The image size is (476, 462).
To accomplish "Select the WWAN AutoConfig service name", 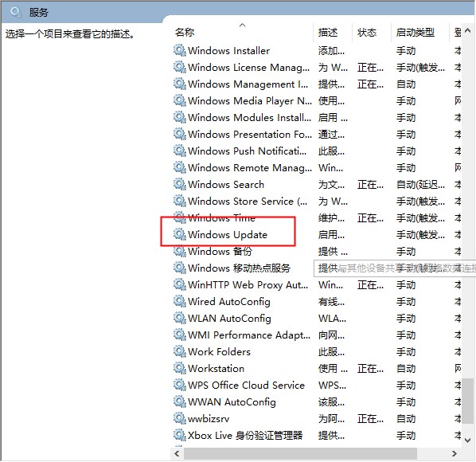I will pos(232,401).
